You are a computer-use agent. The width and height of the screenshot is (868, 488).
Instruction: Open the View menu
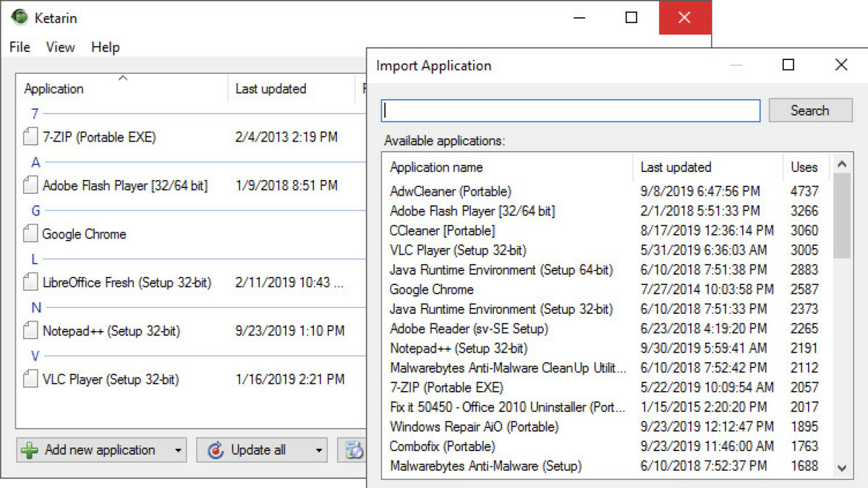tap(60, 47)
